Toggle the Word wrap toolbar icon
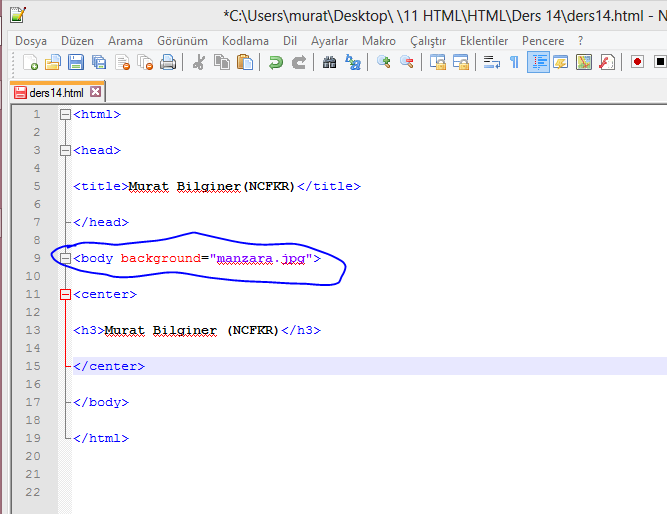The height and width of the screenshot is (514, 667). (x=491, y=62)
